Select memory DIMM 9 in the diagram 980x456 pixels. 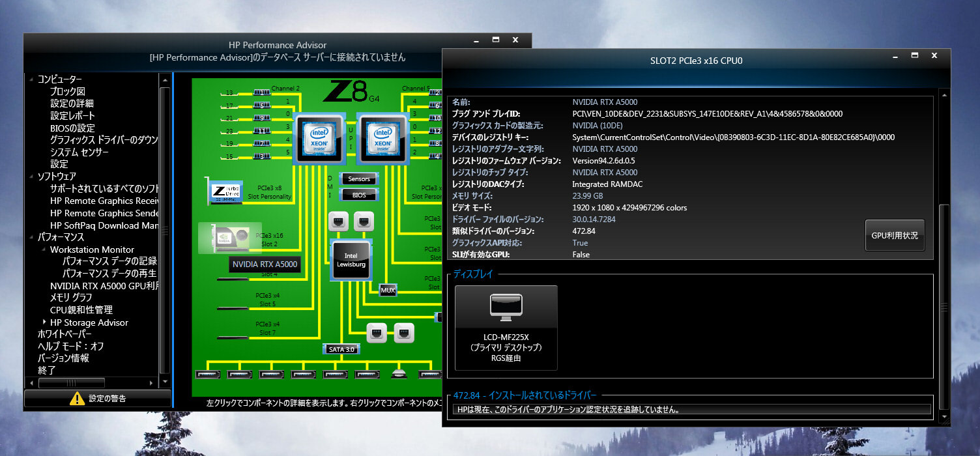point(261,119)
